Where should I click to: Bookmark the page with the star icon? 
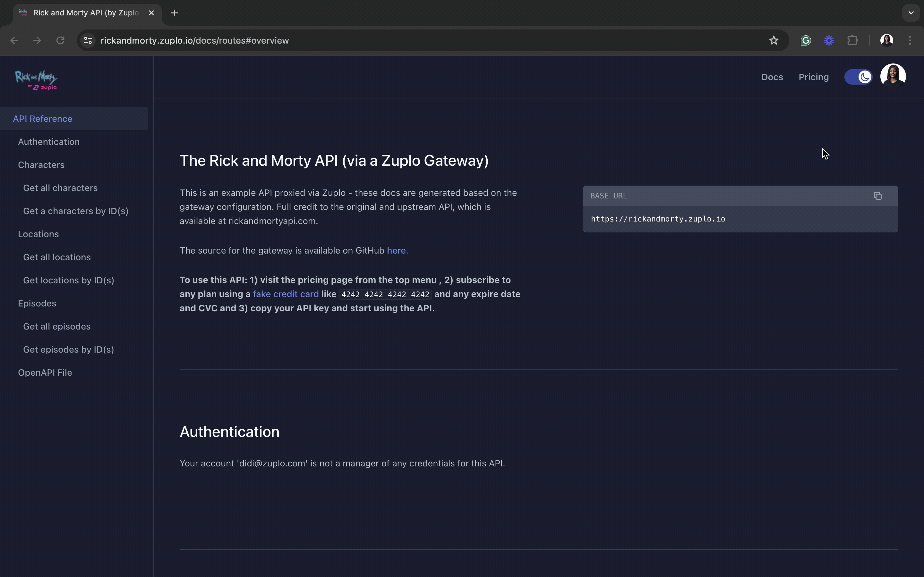pyautogui.click(x=774, y=40)
